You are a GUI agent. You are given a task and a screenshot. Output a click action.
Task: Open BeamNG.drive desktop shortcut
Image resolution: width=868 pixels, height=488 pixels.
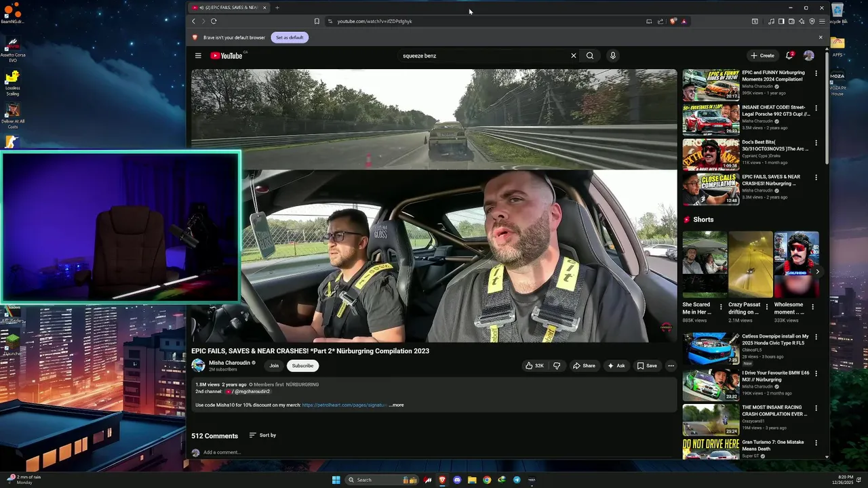point(12,13)
